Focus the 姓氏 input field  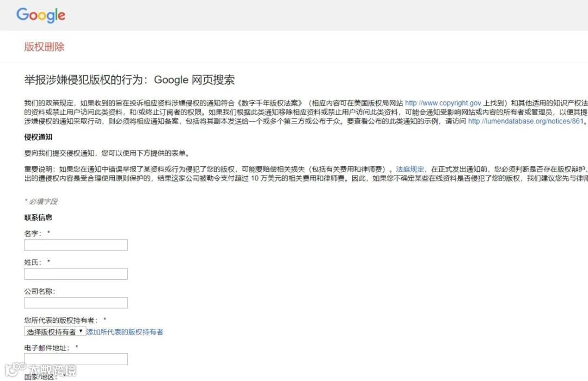point(76,274)
